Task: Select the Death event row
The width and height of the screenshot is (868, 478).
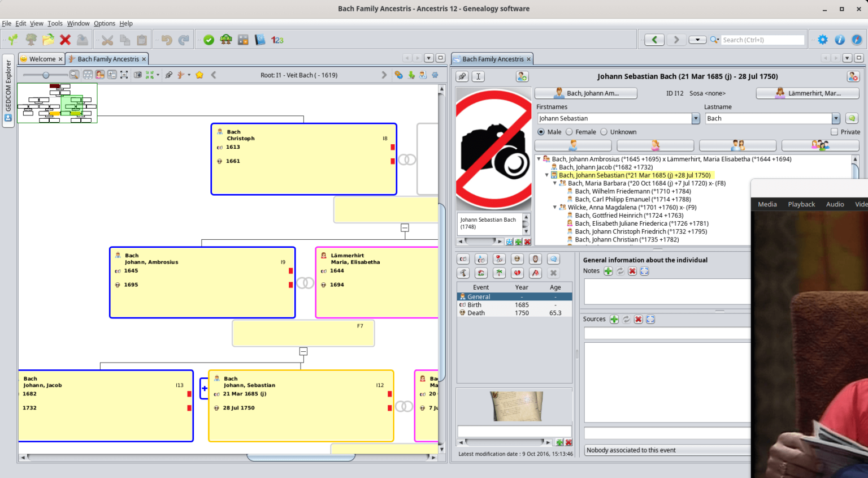Action: [x=514, y=313]
